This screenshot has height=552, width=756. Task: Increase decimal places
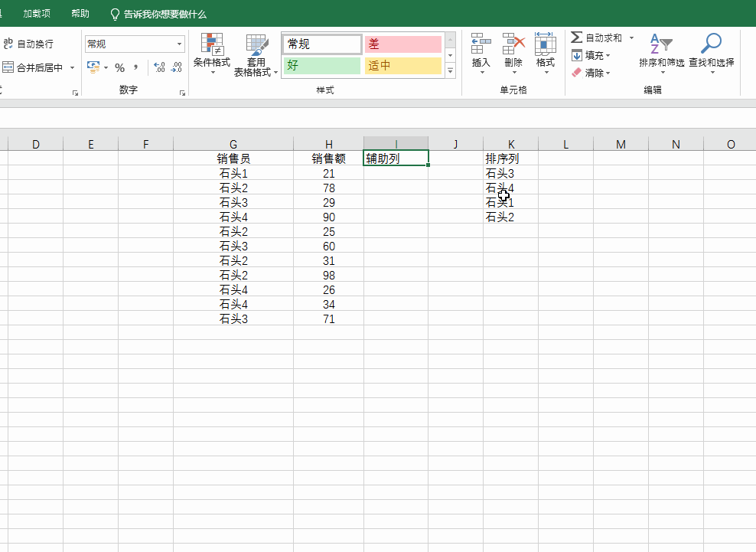coord(160,67)
